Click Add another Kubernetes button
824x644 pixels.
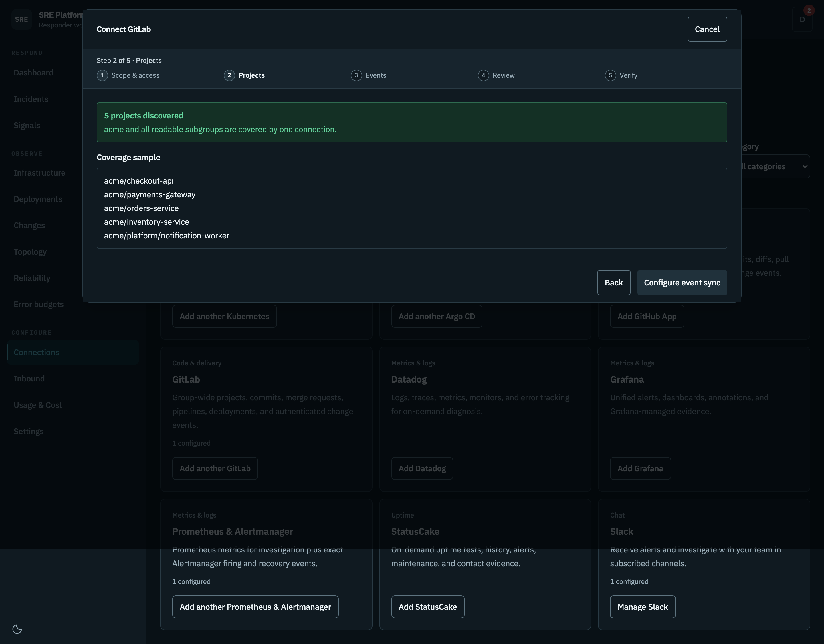pyautogui.click(x=224, y=316)
